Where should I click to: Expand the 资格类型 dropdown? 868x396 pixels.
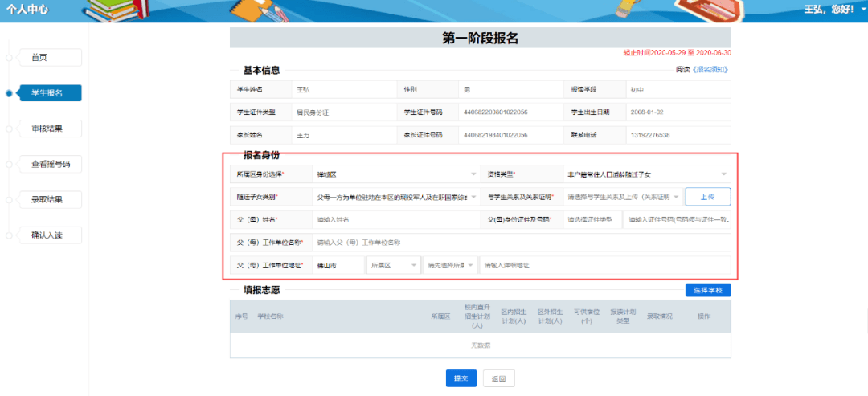point(646,174)
